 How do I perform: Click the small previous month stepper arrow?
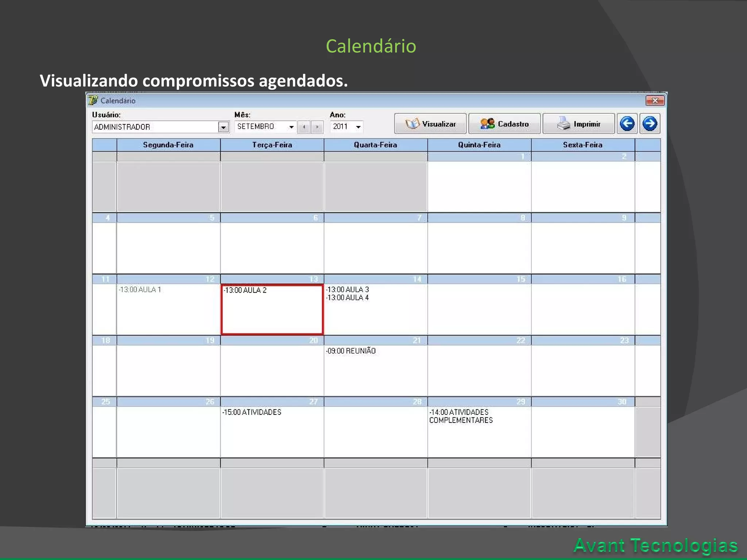[304, 127]
